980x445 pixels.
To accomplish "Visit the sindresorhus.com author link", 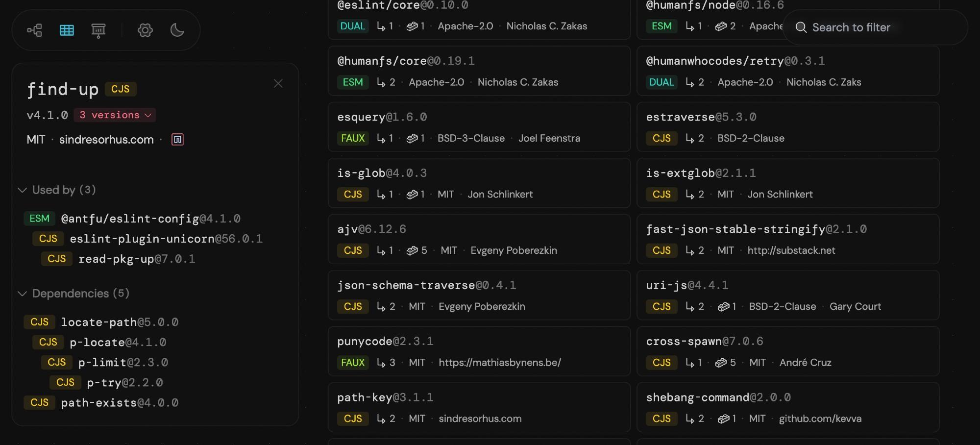I will coord(106,140).
